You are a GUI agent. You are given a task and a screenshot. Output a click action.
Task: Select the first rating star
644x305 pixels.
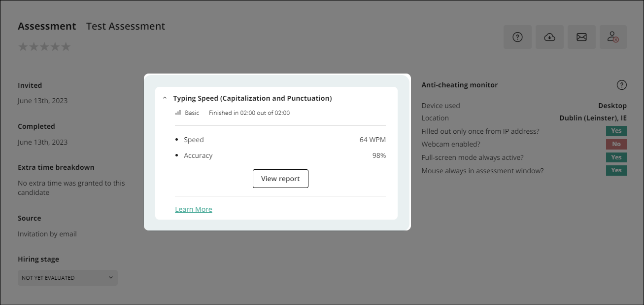point(23,46)
